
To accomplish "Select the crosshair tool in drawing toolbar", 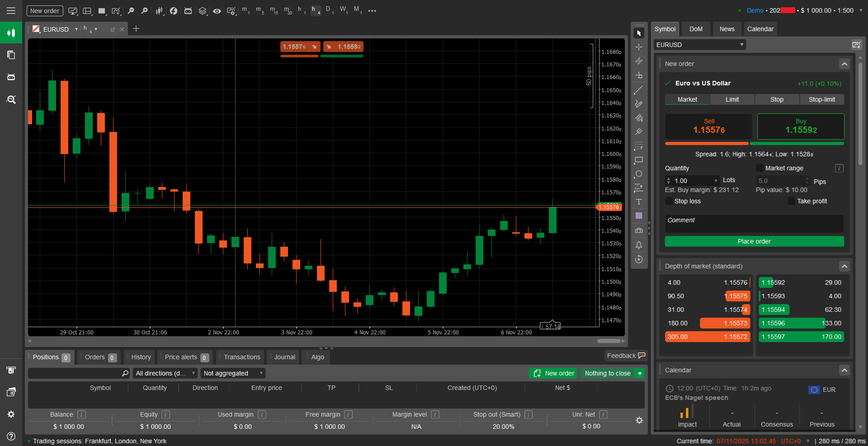I will [639, 47].
